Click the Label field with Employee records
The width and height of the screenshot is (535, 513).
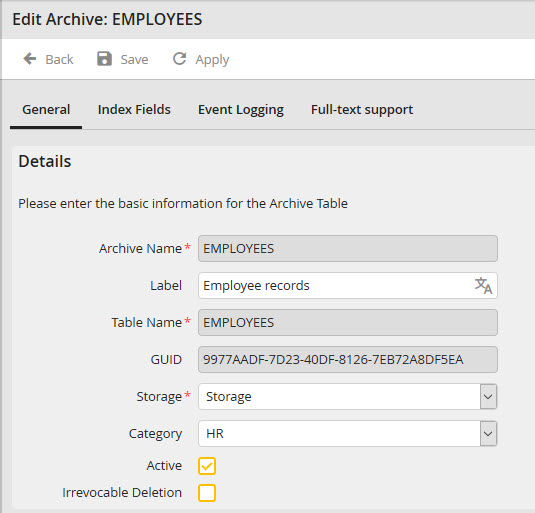pyautogui.click(x=347, y=285)
